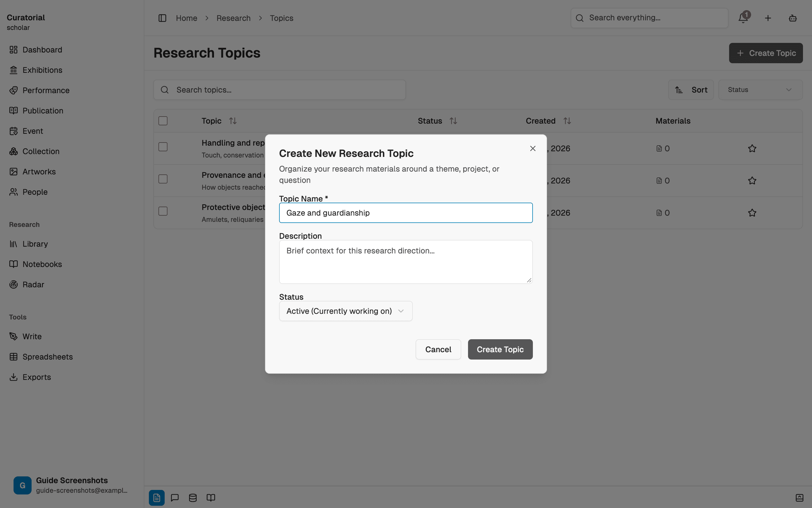Open the Status filter dropdown
Screen dimensions: 812x508
(760, 90)
